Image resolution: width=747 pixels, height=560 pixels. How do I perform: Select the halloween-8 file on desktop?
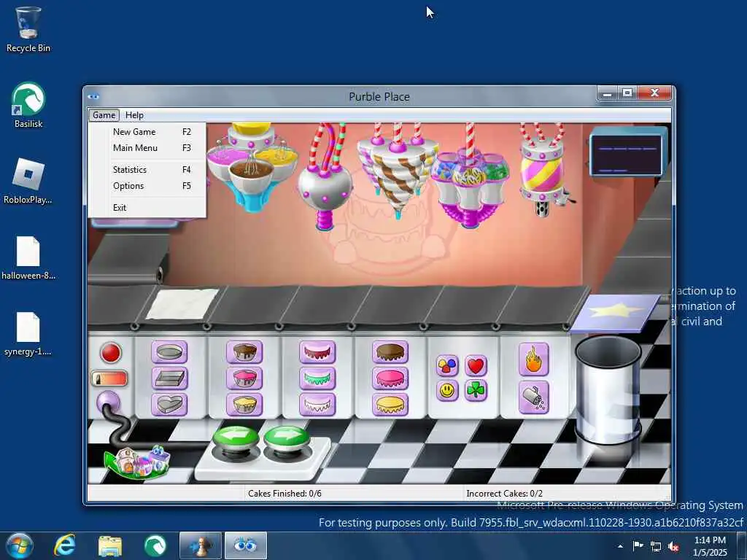point(28,257)
